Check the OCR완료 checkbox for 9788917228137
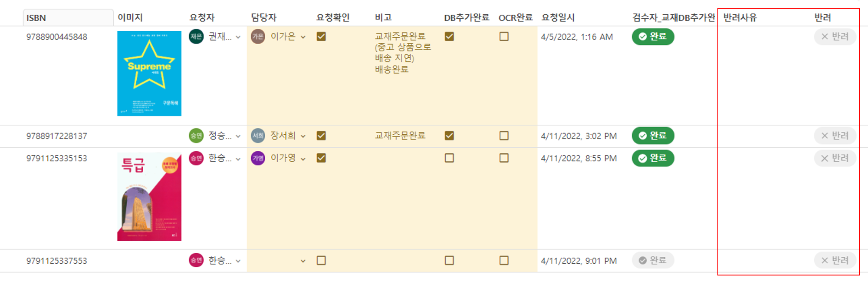868x282 pixels. tap(503, 136)
